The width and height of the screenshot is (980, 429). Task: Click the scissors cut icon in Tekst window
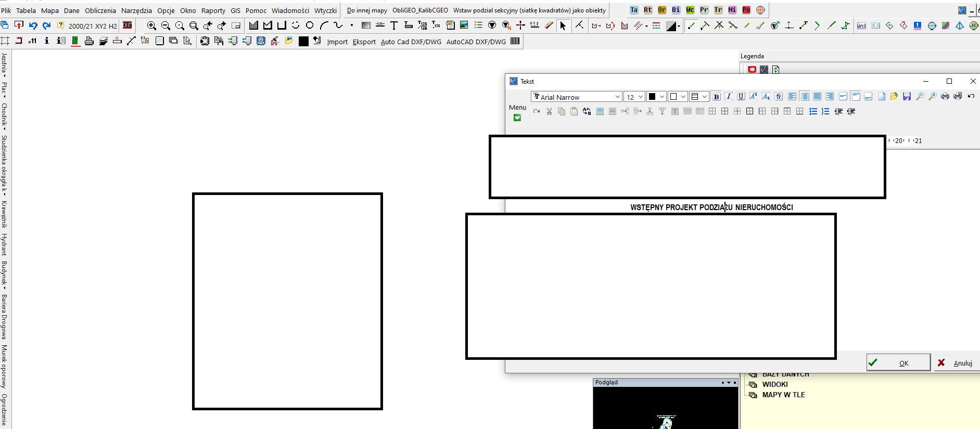[549, 111]
